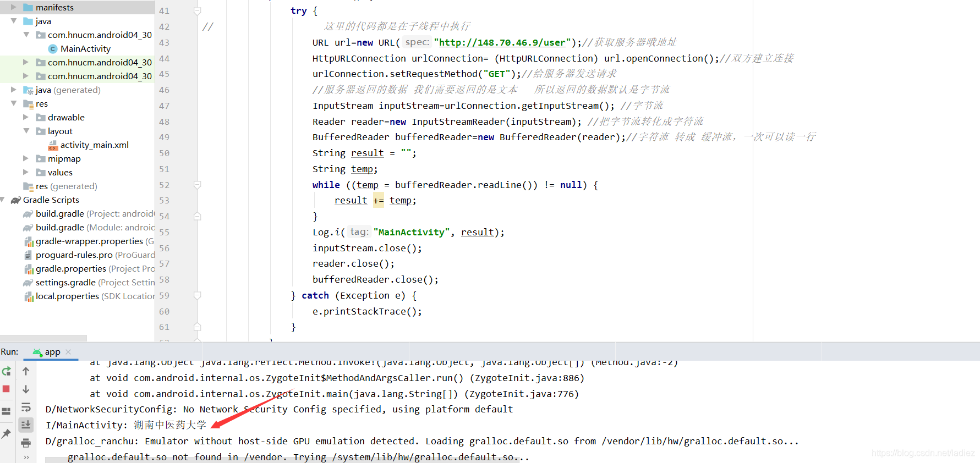This screenshot has height=463, width=980.
Task: Click the proguard-rules.pro file icon
Action: [29, 255]
